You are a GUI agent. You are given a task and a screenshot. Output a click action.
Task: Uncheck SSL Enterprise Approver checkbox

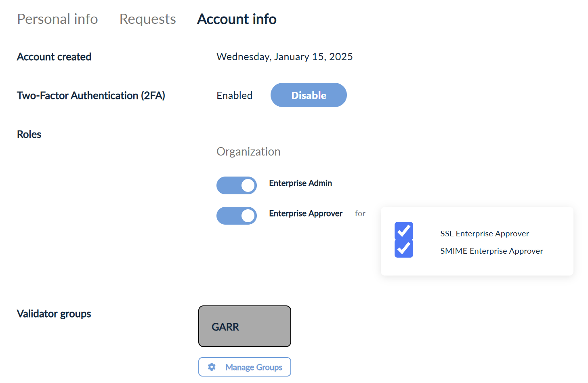point(404,231)
